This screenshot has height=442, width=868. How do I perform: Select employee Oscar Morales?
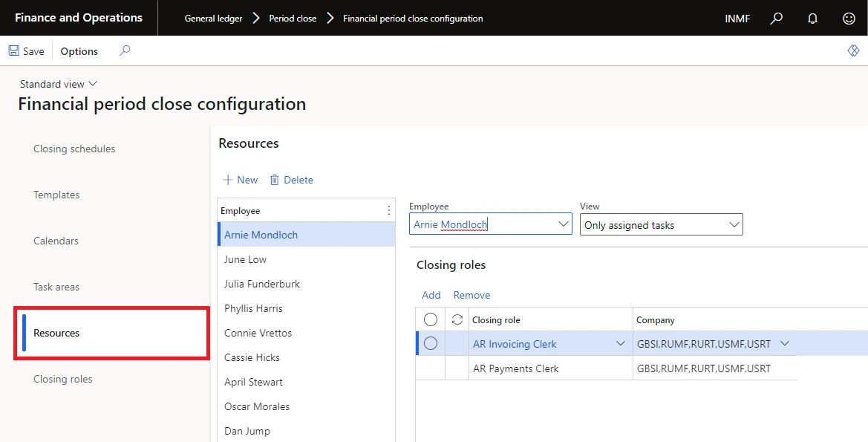[x=307, y=406]
